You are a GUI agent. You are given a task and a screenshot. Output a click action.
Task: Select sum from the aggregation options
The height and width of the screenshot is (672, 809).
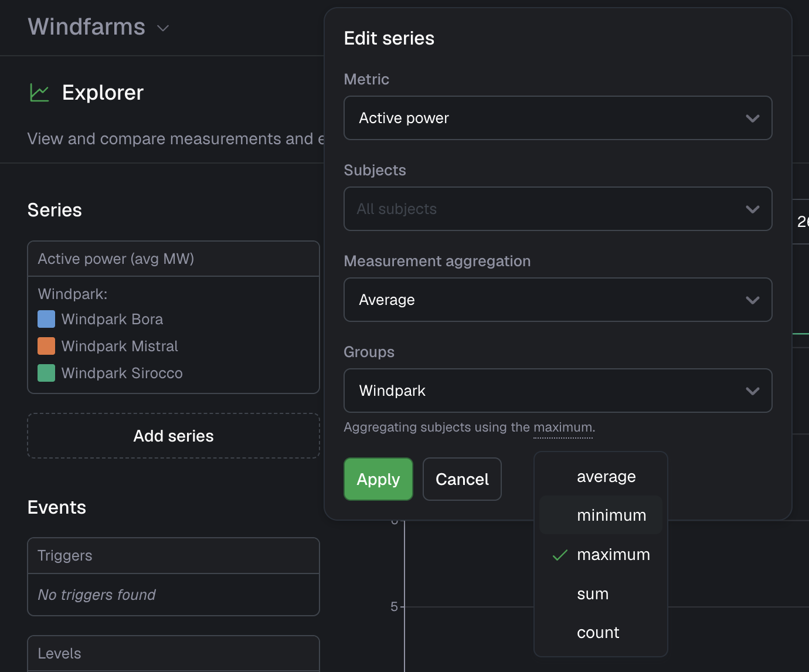(593, 593)
